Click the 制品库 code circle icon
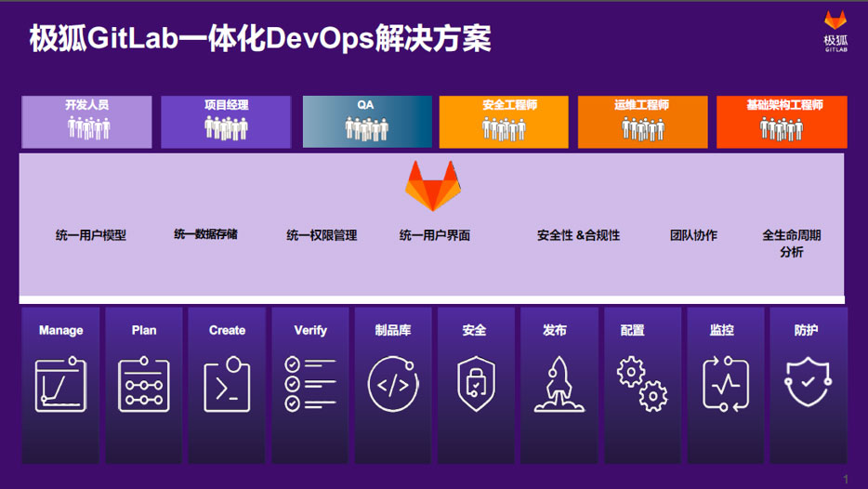This screenshot has width=868, height=489. (x=393, y=384)
